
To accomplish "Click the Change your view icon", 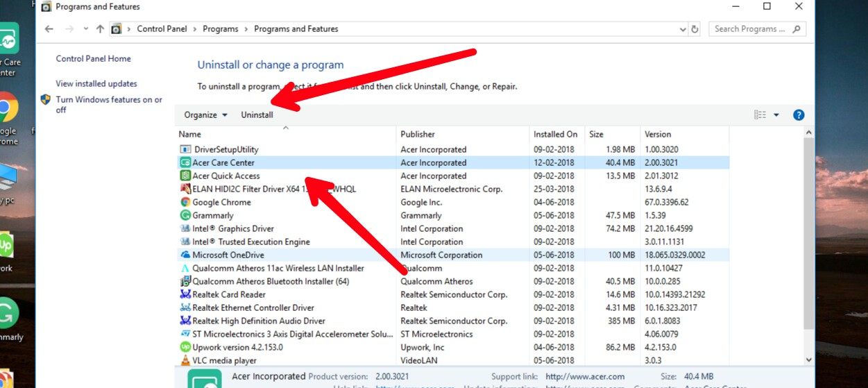I will (760, 115).
